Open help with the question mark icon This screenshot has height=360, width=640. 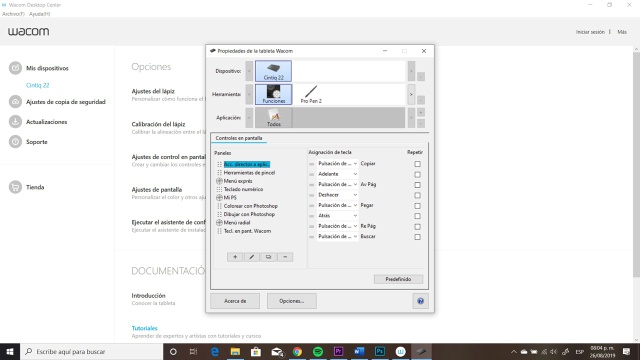point(420,301)
